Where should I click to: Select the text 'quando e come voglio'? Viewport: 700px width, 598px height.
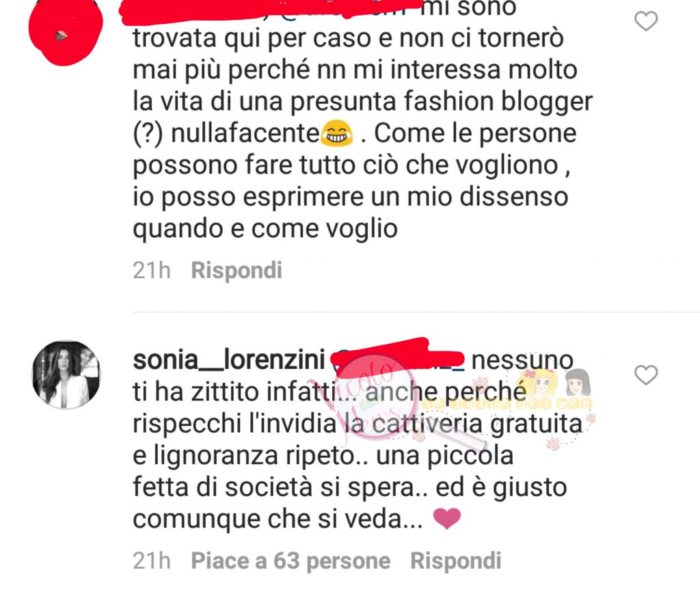[265, 230]
